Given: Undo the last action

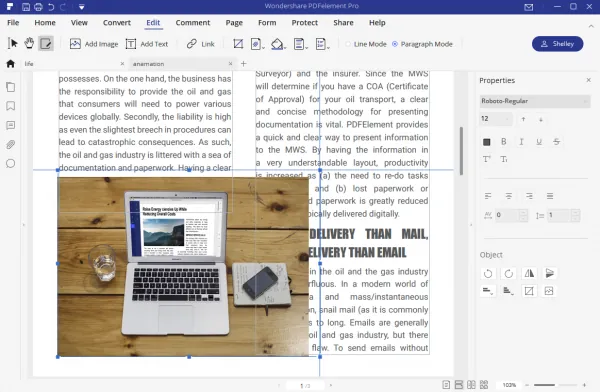Looking at the screenshot, I should click(51, 7).
